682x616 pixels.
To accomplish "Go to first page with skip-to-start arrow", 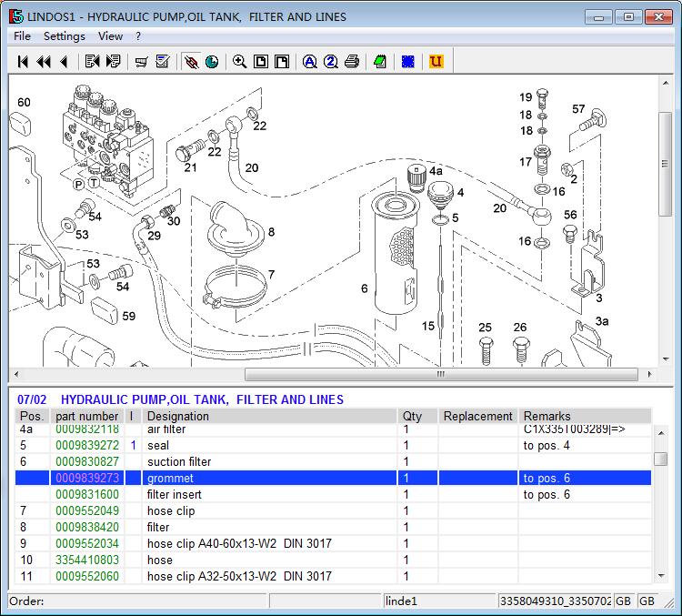I will 23,62.
